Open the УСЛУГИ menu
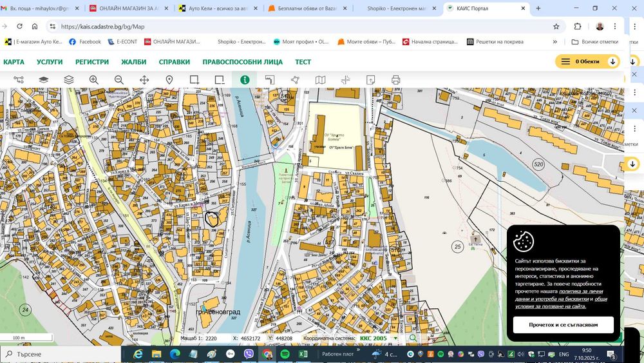This screenshot has width=644, height=363. click(50, 62)
